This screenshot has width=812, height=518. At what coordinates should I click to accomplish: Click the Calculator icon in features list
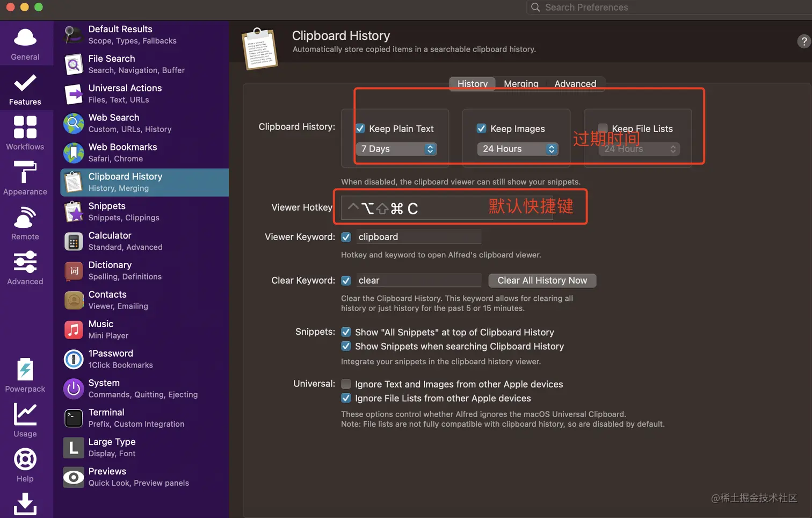tap(74, 241)
